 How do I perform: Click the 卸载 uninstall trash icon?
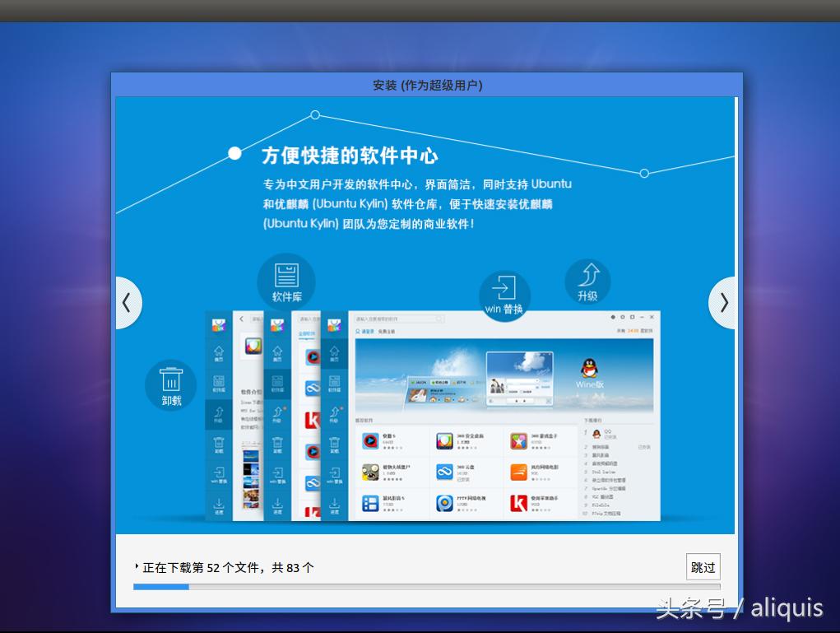tap(170, 381)
